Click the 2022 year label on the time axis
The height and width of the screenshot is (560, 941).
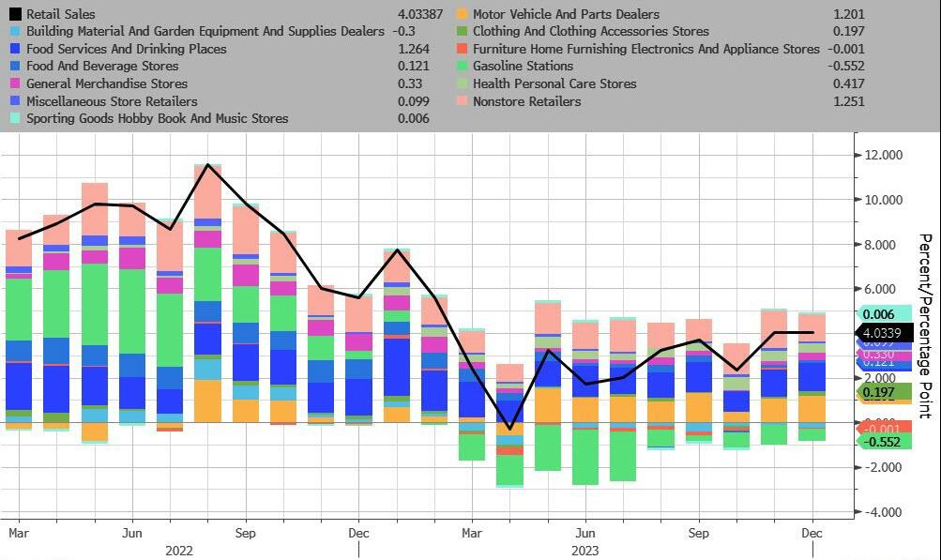coord(178,551)
